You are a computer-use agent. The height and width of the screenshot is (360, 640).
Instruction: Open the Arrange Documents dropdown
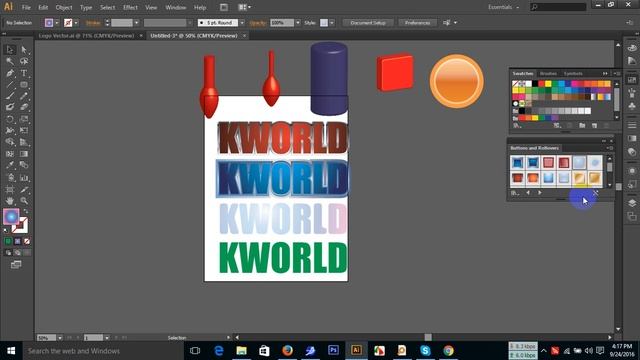244,7
